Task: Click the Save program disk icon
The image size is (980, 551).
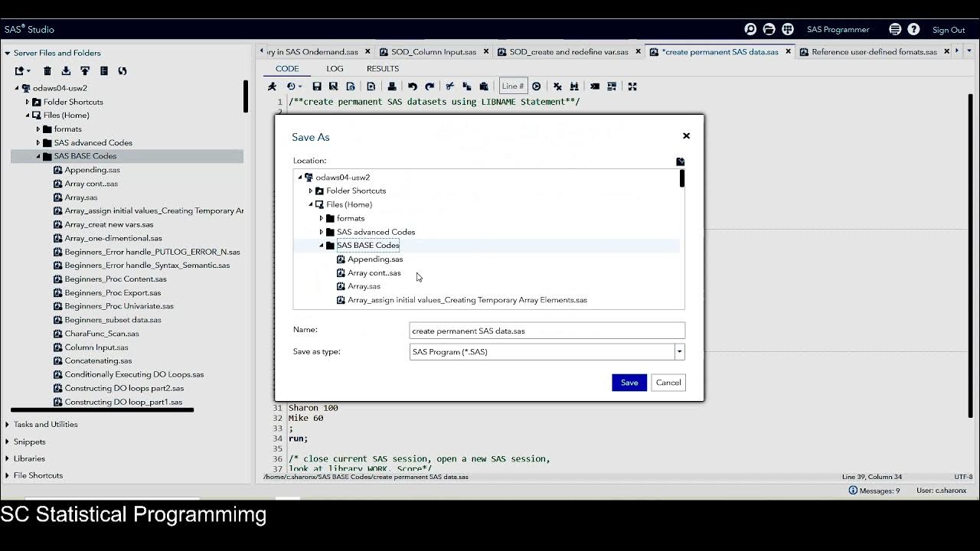Action: point(316,86)
